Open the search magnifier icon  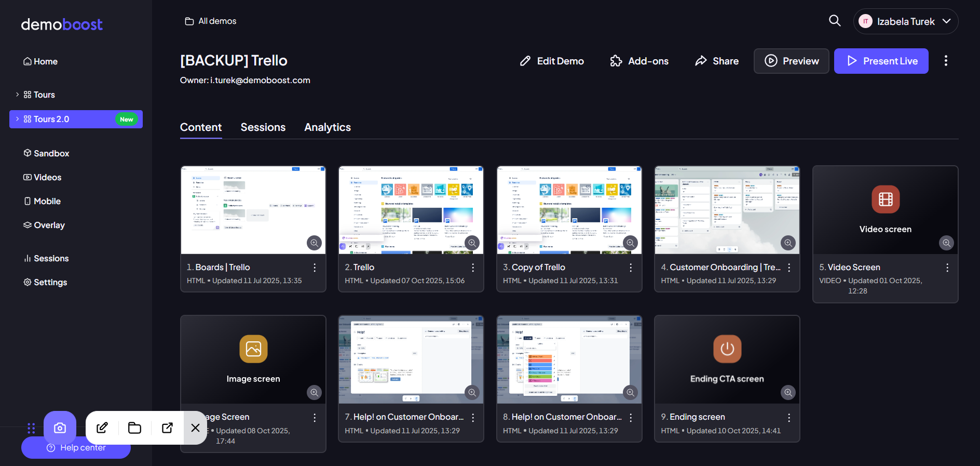pyautogui.click(x=835, y=21)
